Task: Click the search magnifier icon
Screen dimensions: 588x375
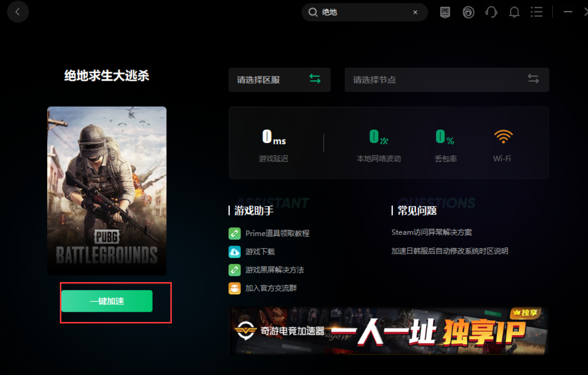Action: (313, 13)
